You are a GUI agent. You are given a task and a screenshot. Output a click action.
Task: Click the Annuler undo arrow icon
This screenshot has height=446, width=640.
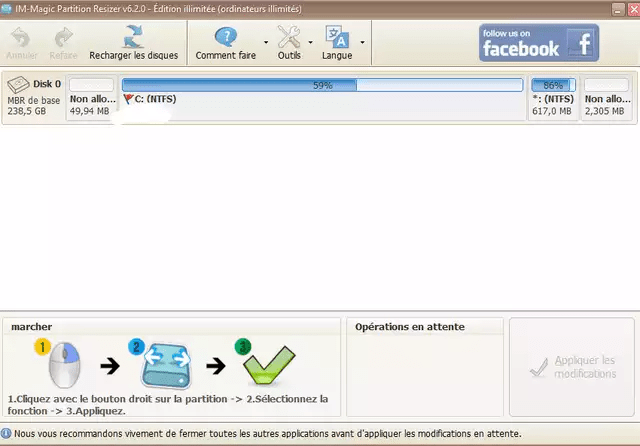[22, 37]
